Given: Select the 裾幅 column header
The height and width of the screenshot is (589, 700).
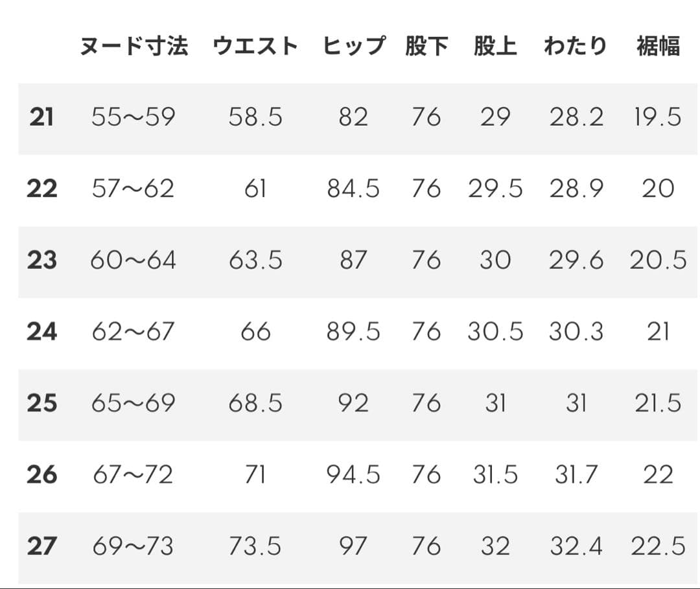Looking at the screenshot, I should [658, 47].
